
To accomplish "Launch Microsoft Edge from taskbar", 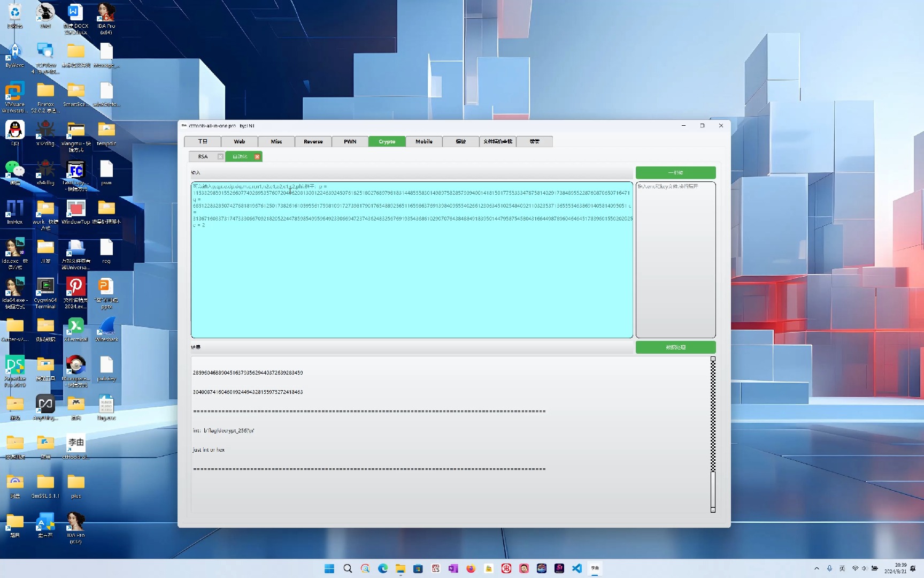I will (x=383, y=568).
